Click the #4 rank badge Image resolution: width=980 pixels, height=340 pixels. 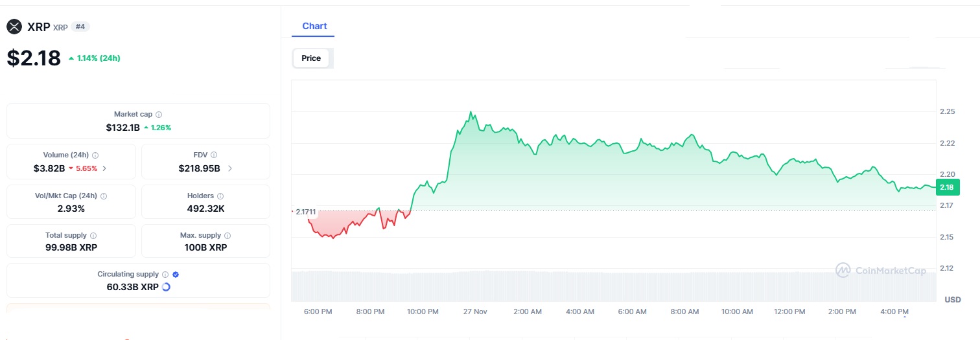(80, 27)
